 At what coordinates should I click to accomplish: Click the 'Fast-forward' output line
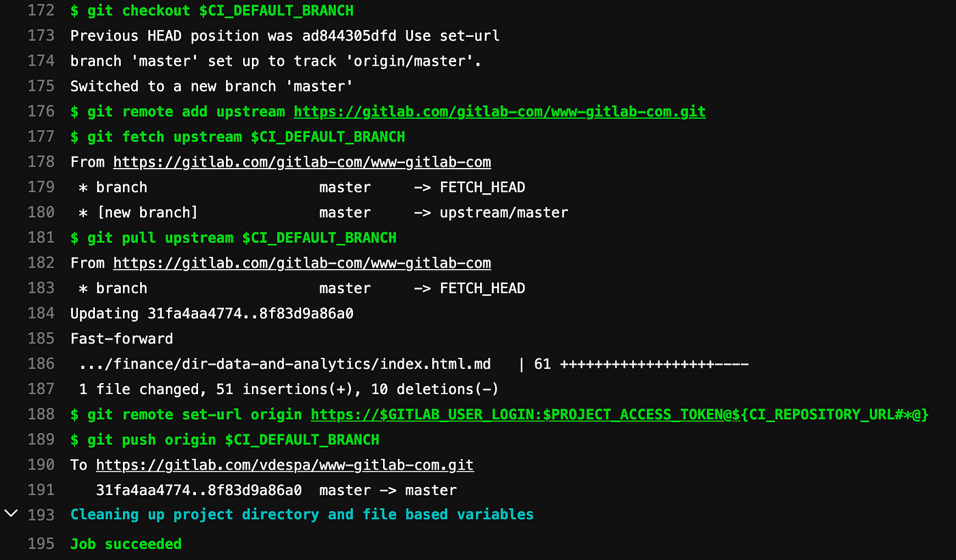coord(122,339)
